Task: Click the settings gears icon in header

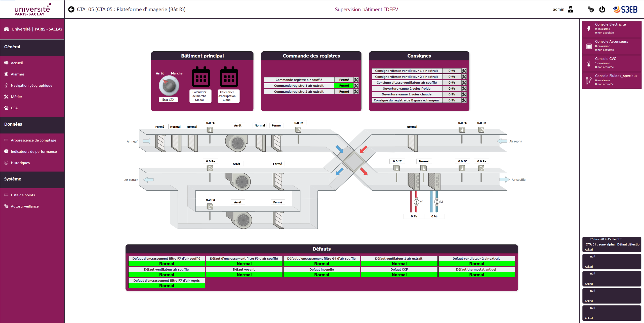Action: coord(591,10)
